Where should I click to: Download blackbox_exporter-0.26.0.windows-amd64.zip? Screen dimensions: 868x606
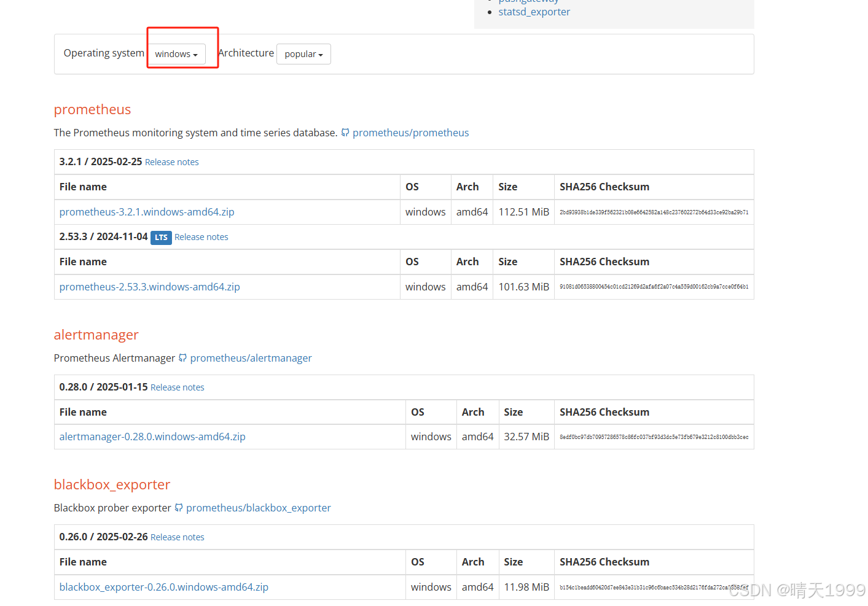(163, 587)
